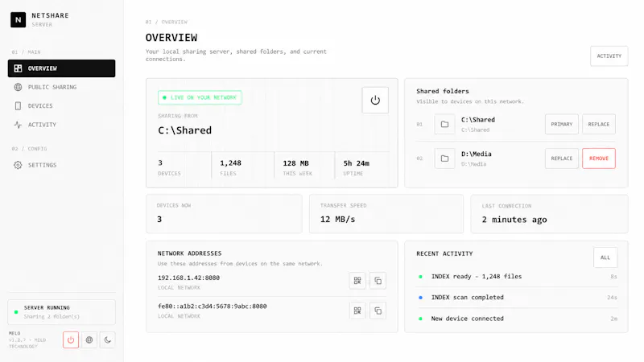Click the Shared folders heading

coord(442,91)
